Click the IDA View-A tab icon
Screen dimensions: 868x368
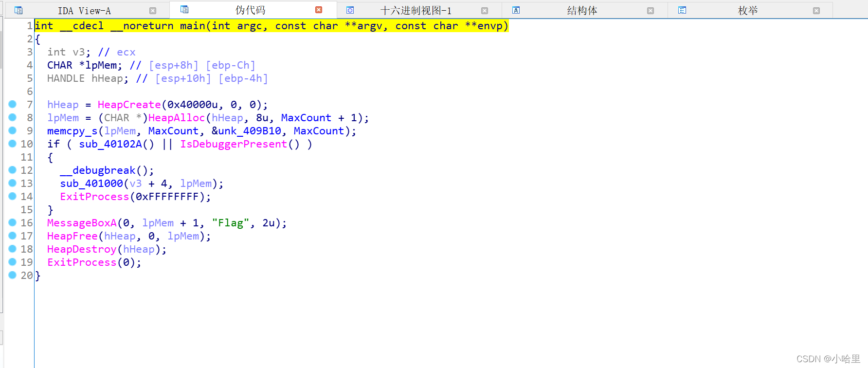[18, 10]
